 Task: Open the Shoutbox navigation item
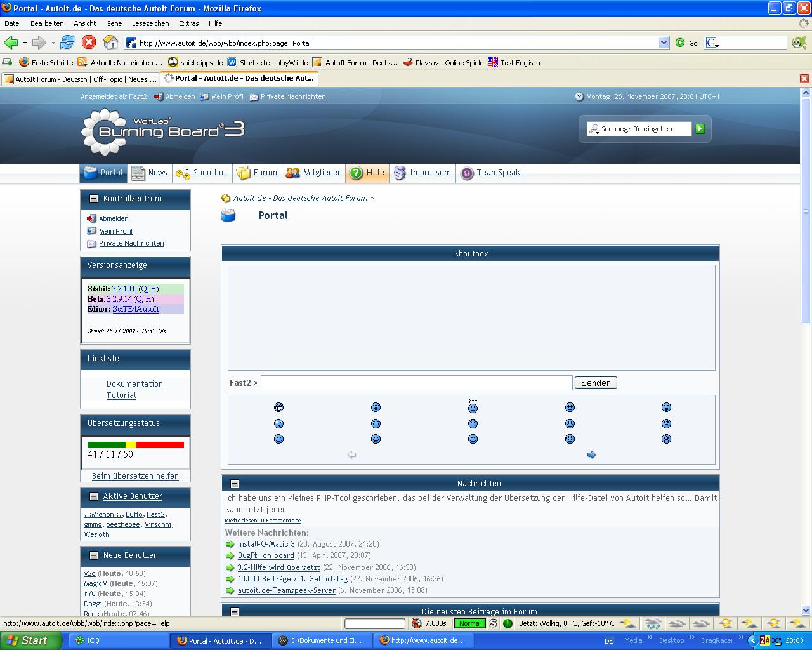[x=202, y=173]
